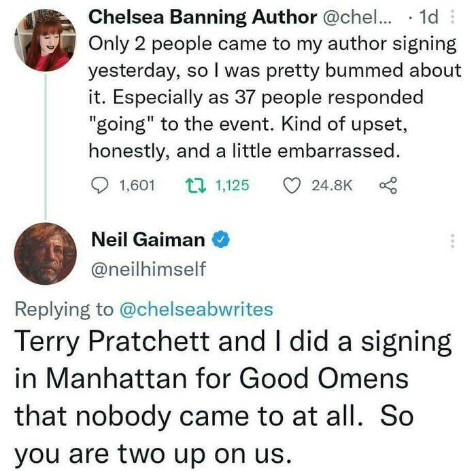Click the 1,601 replies count
This screenshot has width=476, height=471.
pos(137,184)
